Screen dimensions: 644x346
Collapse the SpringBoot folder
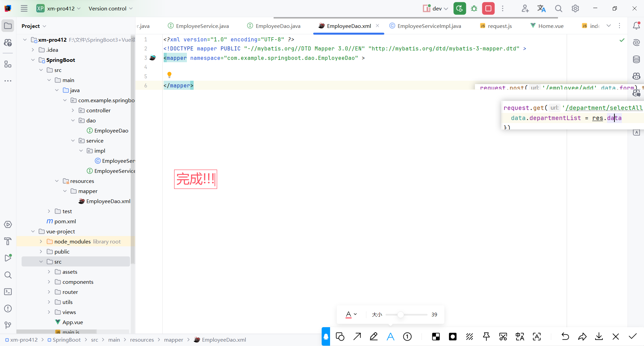pos(33,60)
